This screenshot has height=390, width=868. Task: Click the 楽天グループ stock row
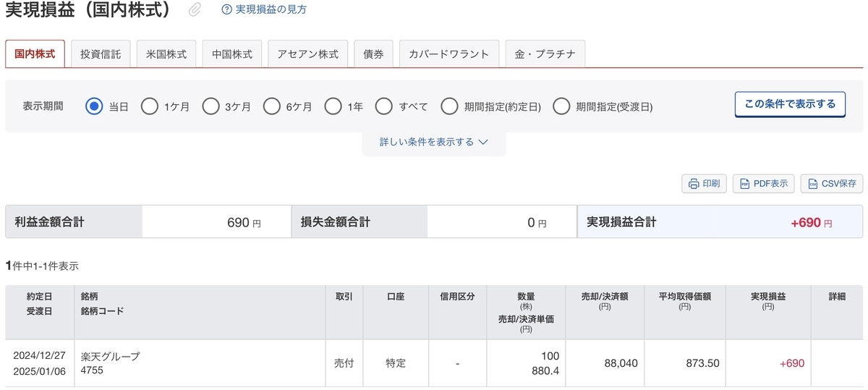click(434, 363)
